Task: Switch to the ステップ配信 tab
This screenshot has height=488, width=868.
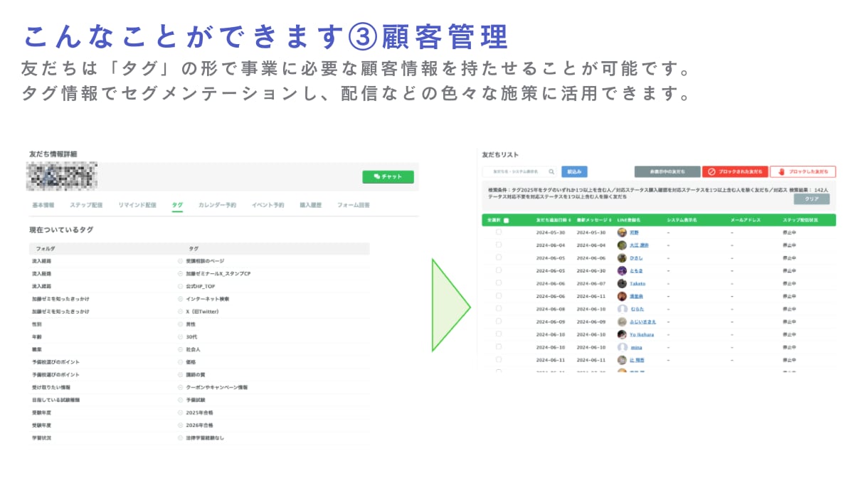Action: (86, 205)
